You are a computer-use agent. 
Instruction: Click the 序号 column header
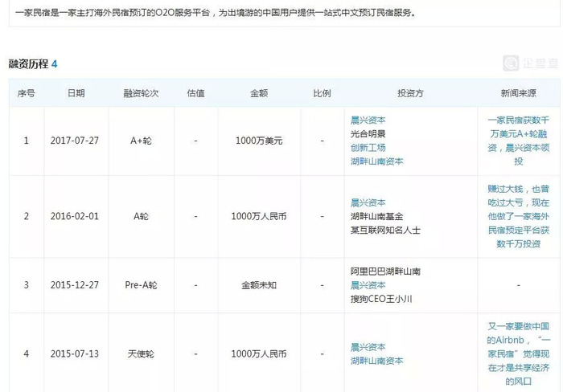point(27,93)
